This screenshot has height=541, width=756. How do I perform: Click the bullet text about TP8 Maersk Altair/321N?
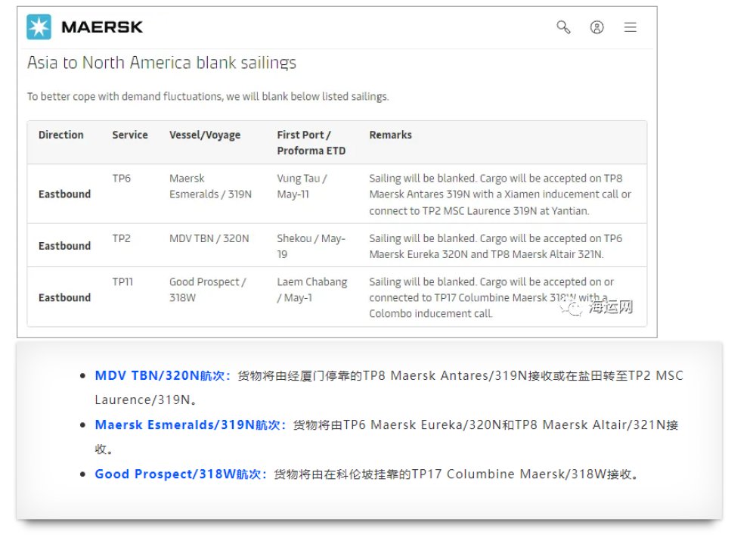pos(386,437)
